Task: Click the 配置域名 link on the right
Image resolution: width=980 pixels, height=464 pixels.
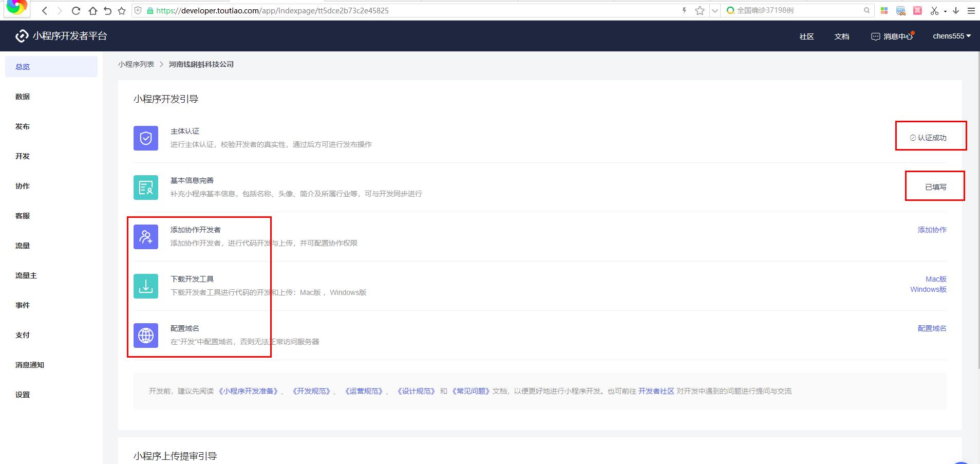Action: coord(932,328)
